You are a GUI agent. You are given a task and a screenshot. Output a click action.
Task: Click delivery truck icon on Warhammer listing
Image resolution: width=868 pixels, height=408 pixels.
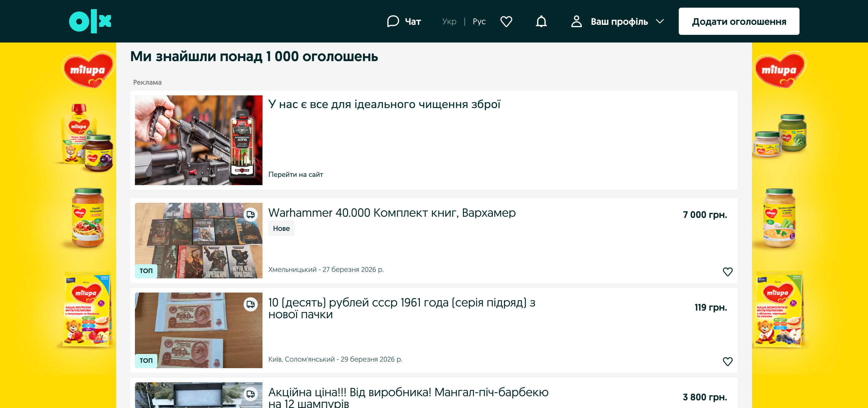pos(250,215)
